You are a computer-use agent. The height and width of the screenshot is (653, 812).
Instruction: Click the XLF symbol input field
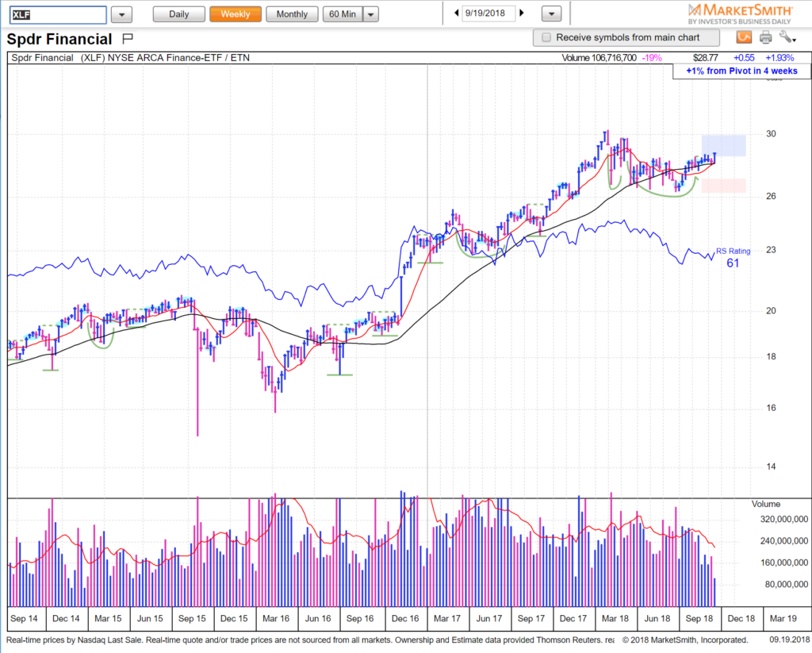(x=58, y=15)
